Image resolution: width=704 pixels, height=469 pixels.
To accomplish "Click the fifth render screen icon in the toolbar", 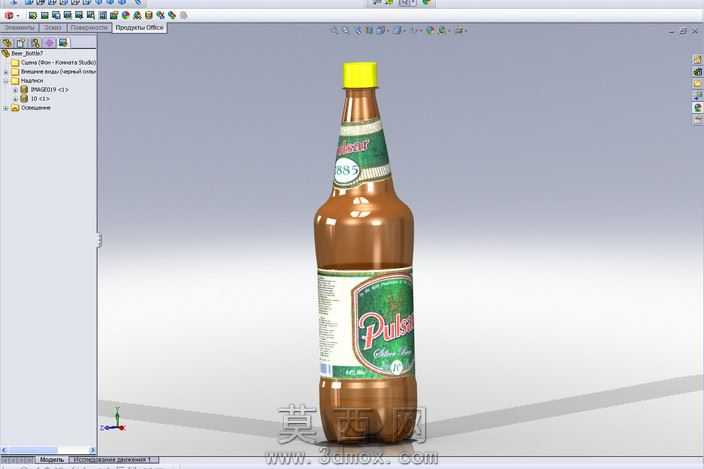I will 79,15.
